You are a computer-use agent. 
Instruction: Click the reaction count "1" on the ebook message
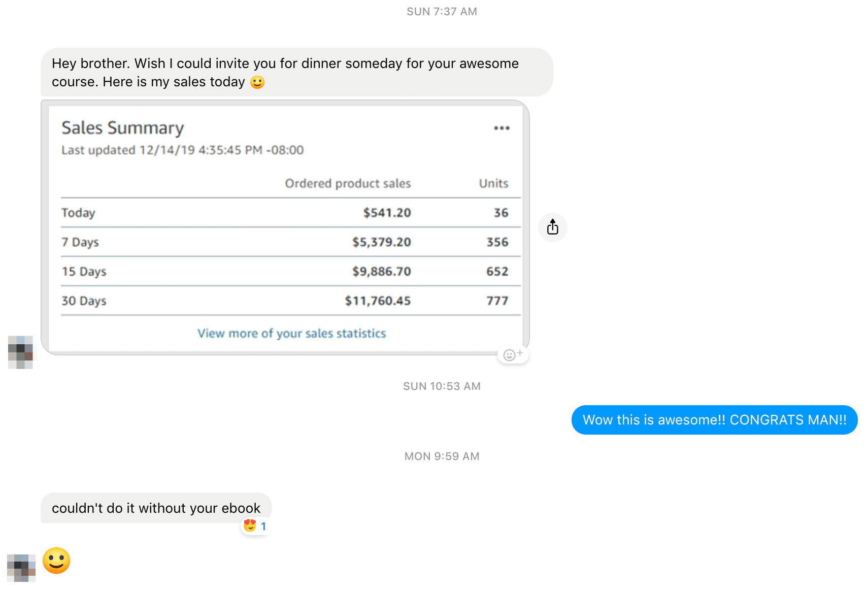coord(263,527)
